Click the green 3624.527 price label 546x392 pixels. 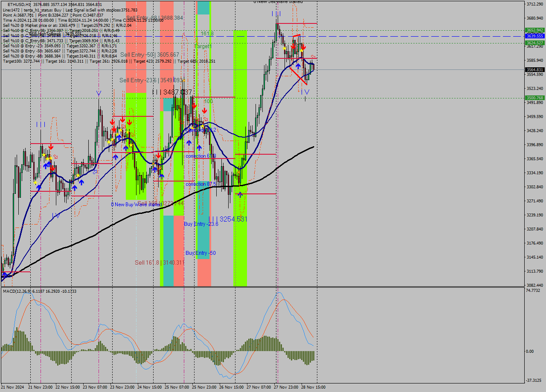pyautogui.click(x=534, y=43)
